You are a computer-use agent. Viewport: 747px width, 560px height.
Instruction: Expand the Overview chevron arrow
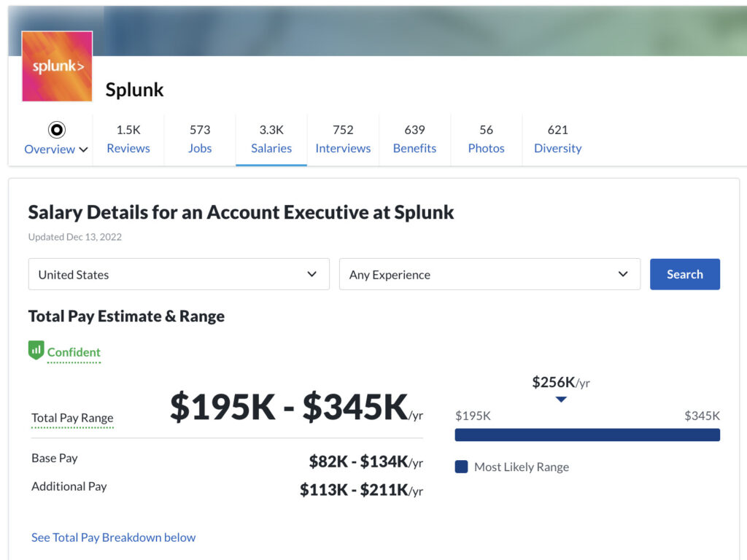(x=83, y=149)
